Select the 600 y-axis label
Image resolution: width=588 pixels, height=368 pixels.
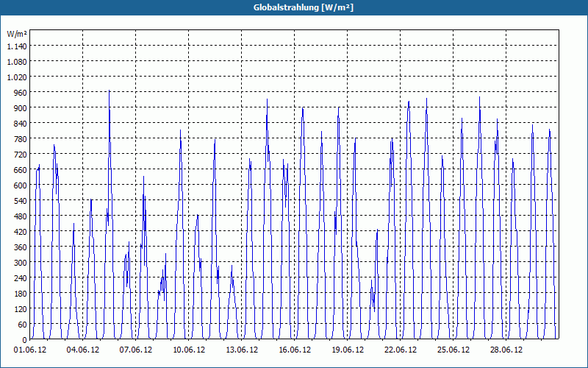tap(21, 185)
